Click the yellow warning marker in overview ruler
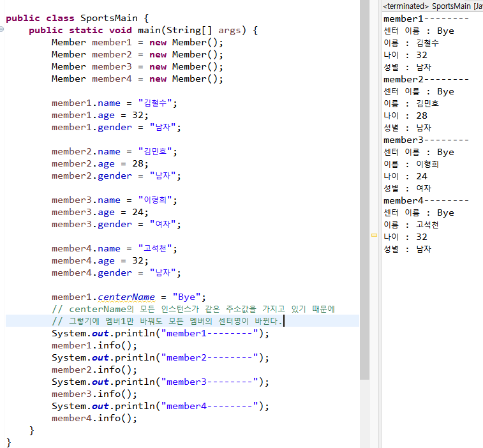This screenshot has height=448, width=483. coord(375,235)
